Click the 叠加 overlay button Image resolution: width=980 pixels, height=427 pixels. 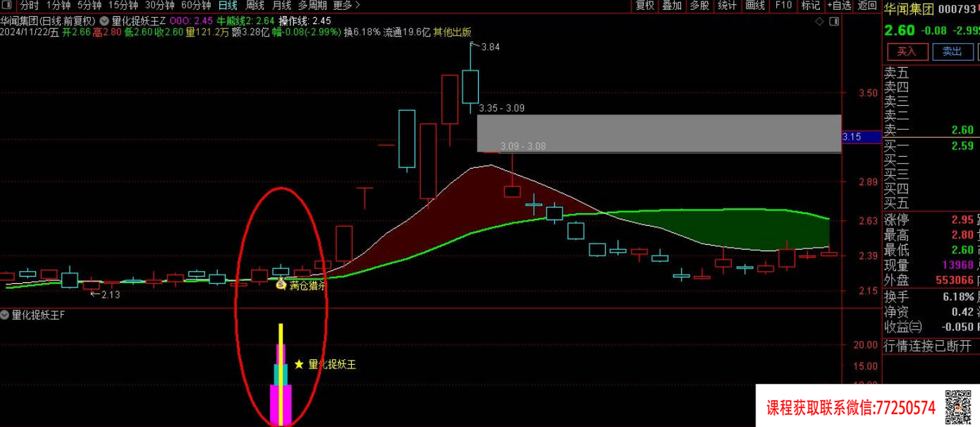click(672, 5)
